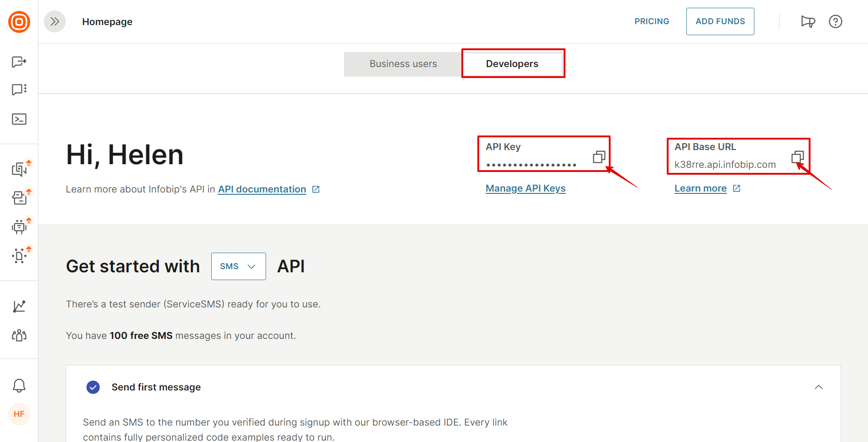This screenshot has width=868, height=442.
Task: Copy the API Base URL
Action: [798, 157]
